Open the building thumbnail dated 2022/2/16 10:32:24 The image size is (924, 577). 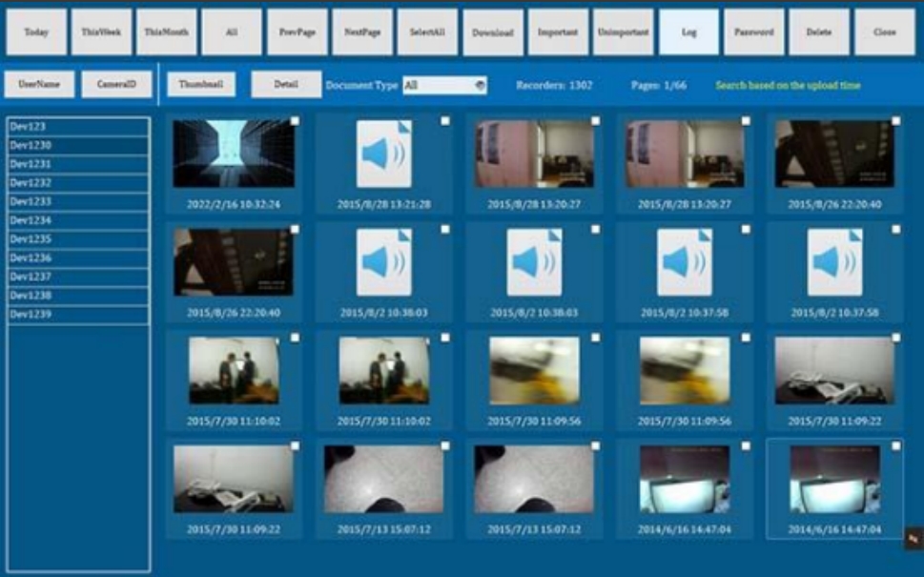coord(234,154)
